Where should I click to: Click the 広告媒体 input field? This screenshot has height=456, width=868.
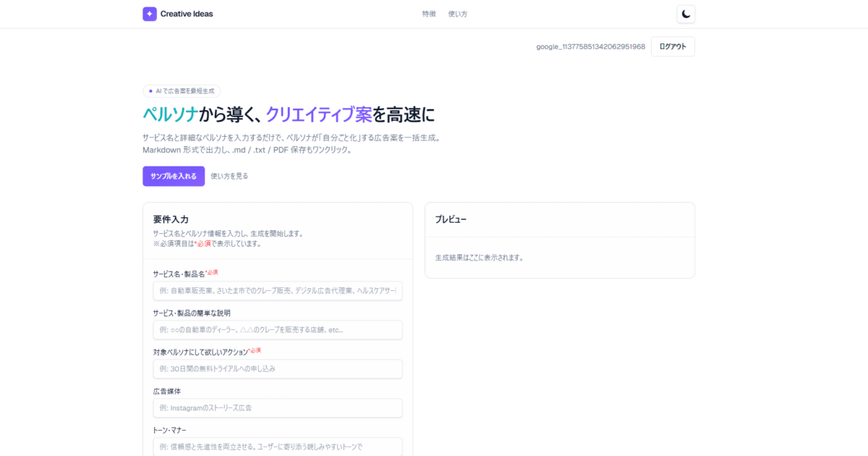tap(278, 408)
